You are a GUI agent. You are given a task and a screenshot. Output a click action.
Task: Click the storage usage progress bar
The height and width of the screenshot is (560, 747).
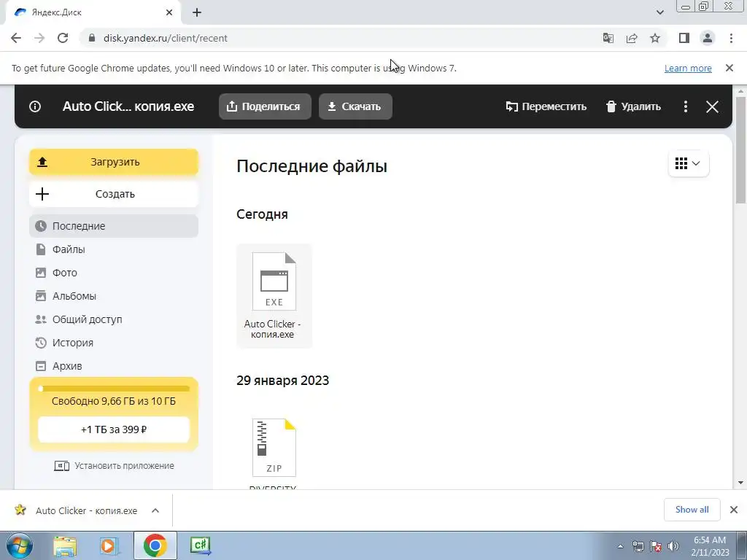(x=114, y=389)
